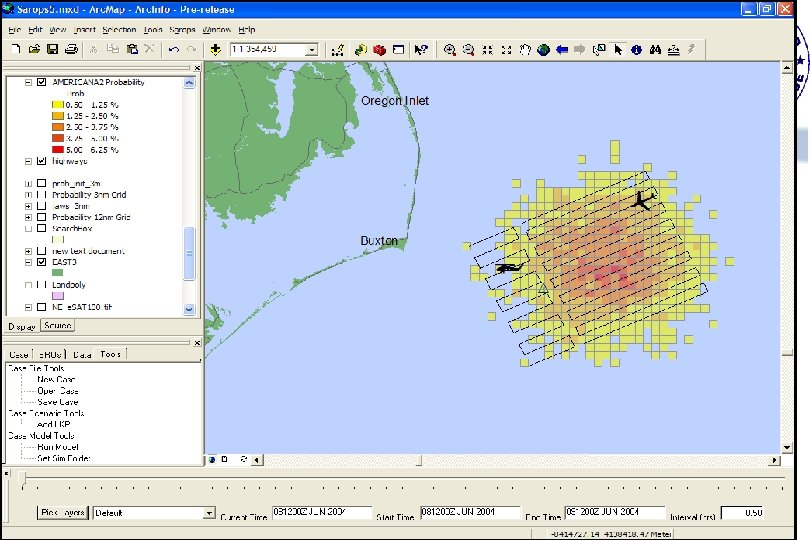Click the Interval (hrs) input field
This screenshot has width=810, height=540.
click(x=741, y=512)
